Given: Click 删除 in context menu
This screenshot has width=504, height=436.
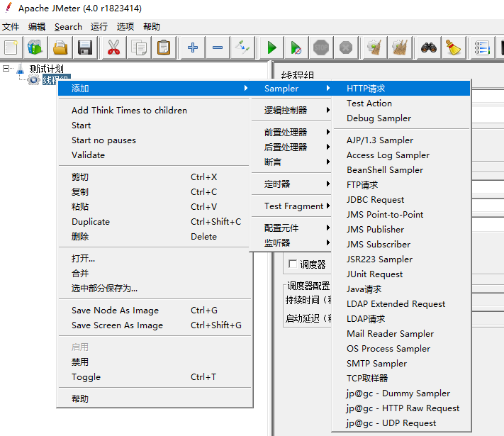Looking at the screenshot, I should (x=154, y=236).
